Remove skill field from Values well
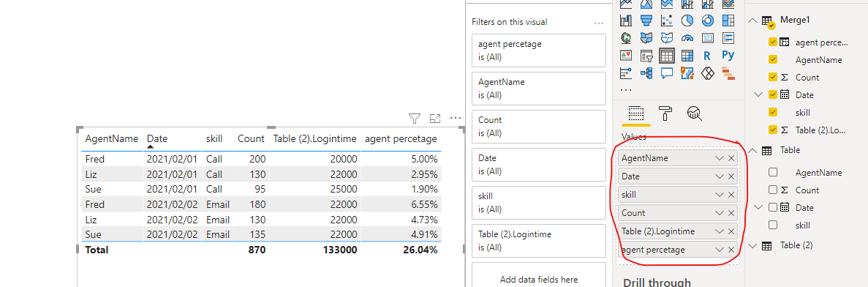 (x=731, y=195)
